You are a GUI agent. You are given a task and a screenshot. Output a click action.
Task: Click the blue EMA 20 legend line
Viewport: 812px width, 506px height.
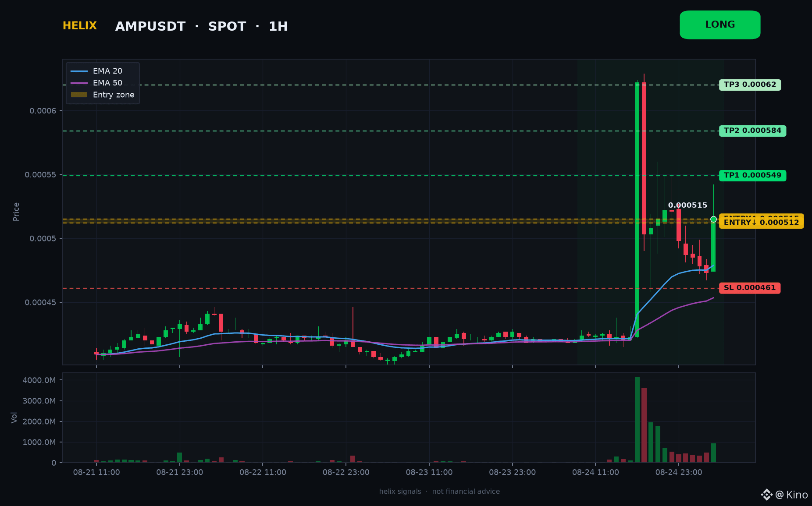(x=79, y=71)
